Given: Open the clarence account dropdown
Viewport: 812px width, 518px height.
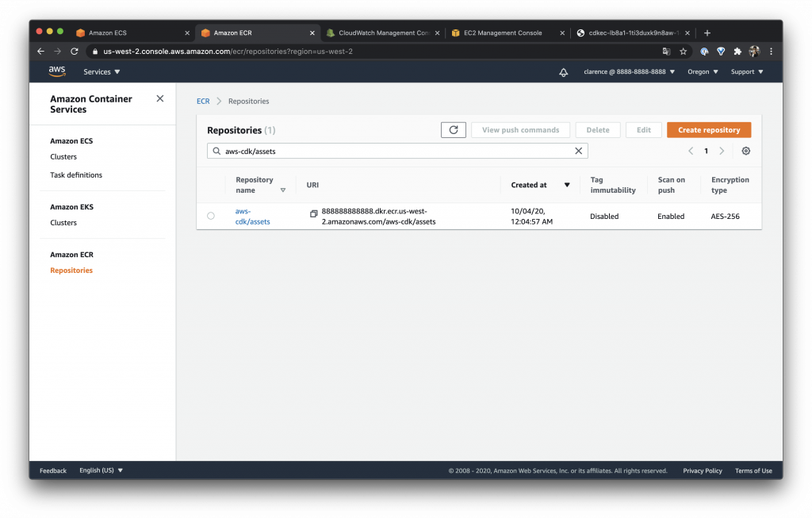Looking at the screenshot, I should [629, 72].
